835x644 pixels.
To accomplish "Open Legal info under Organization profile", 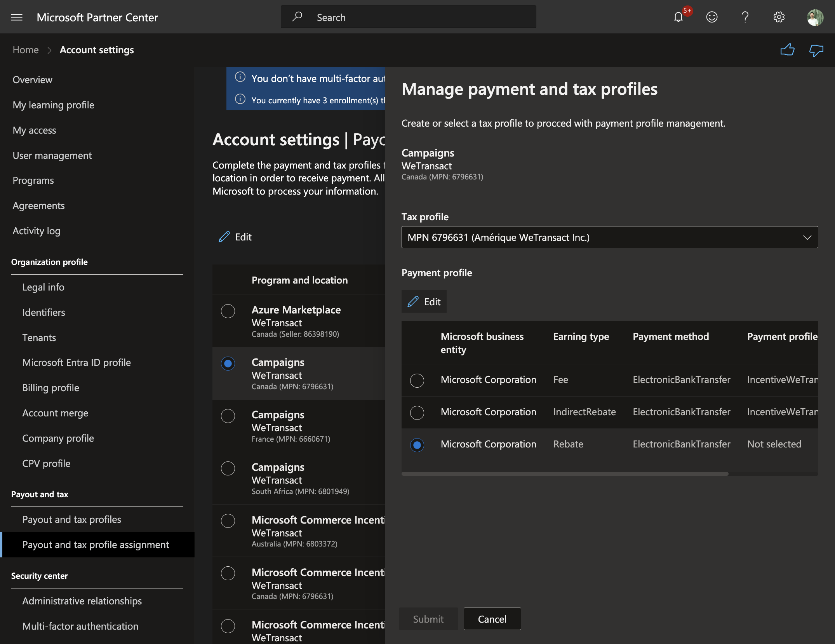I will tap(43, 287).
